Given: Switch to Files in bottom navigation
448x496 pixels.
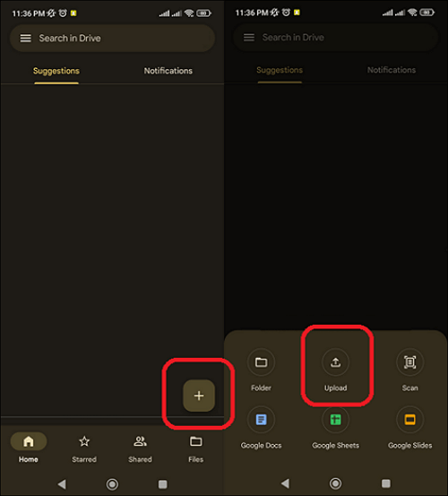Looking at the screenshot, I should point(196,448).
